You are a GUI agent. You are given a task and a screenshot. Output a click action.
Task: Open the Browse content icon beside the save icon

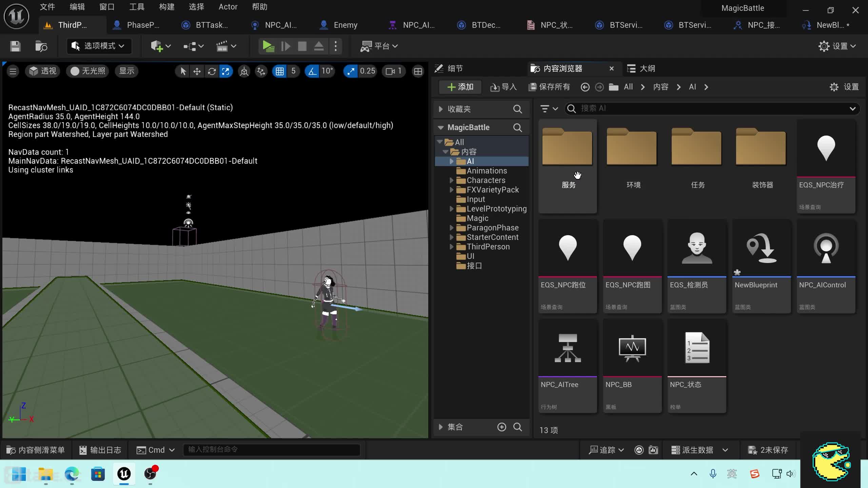[41, 46]
